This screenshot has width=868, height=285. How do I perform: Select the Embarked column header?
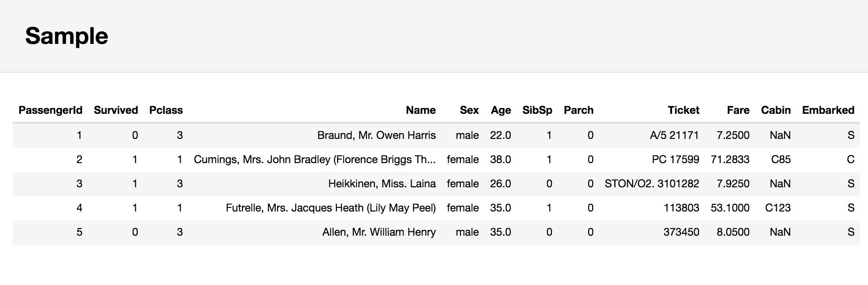tap(828, 110)
